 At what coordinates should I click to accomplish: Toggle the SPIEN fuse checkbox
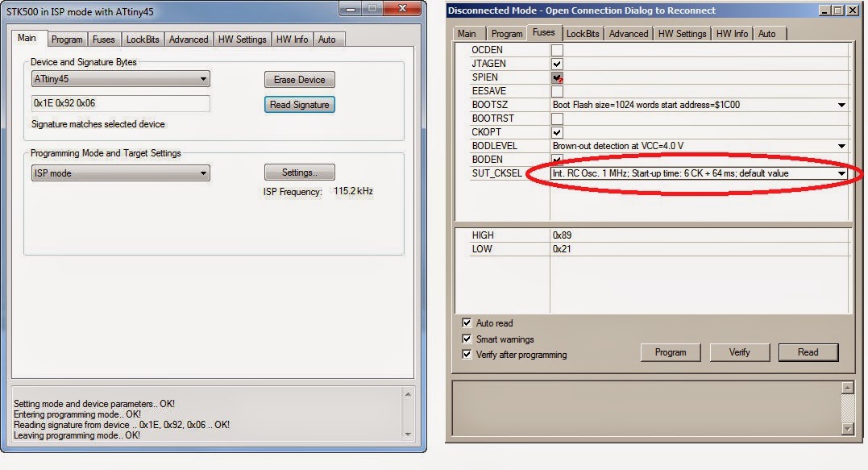point(557,78)
